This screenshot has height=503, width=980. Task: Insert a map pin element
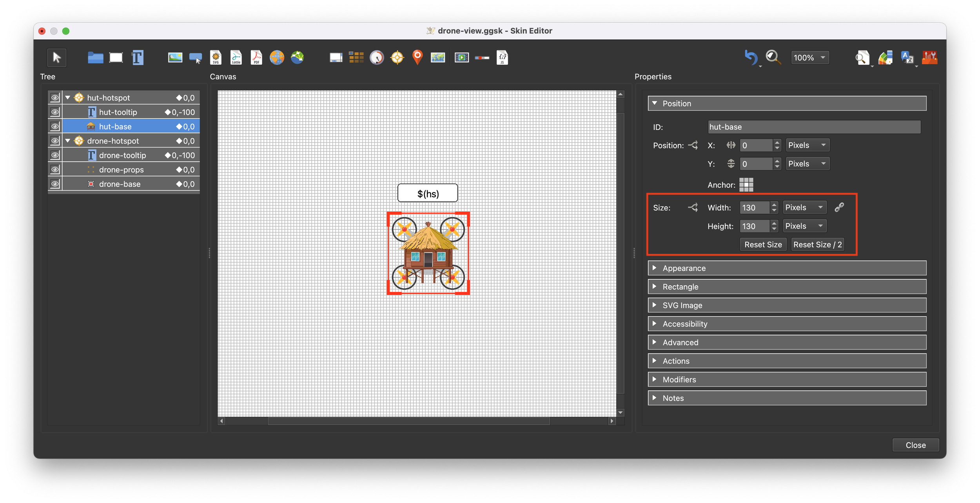pyautogui.click(x=417, y=58)
